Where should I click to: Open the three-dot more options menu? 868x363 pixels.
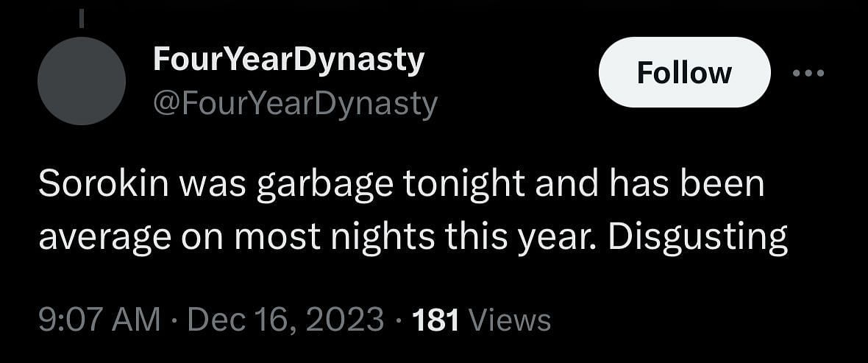tap(809, 73)
